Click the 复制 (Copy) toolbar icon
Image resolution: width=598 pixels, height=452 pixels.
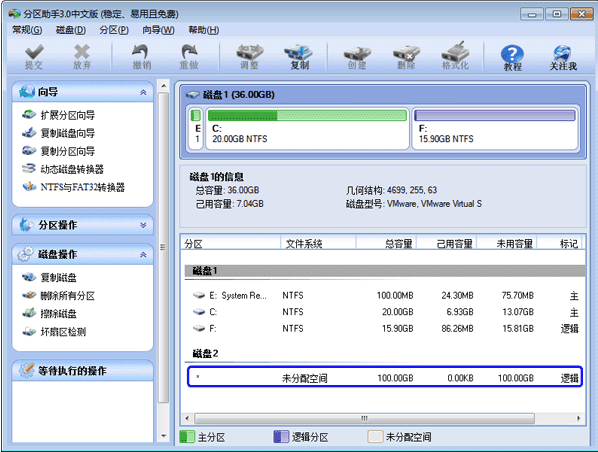pos(299,57)
